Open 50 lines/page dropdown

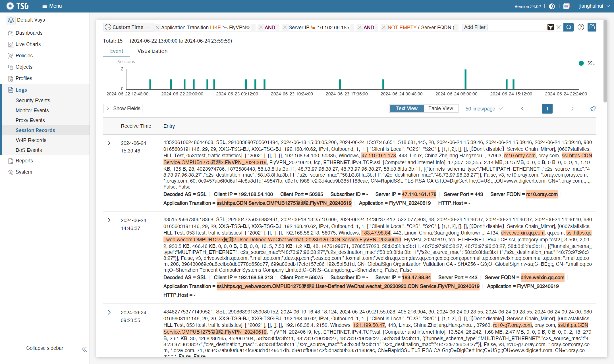[x=484, y=109]
